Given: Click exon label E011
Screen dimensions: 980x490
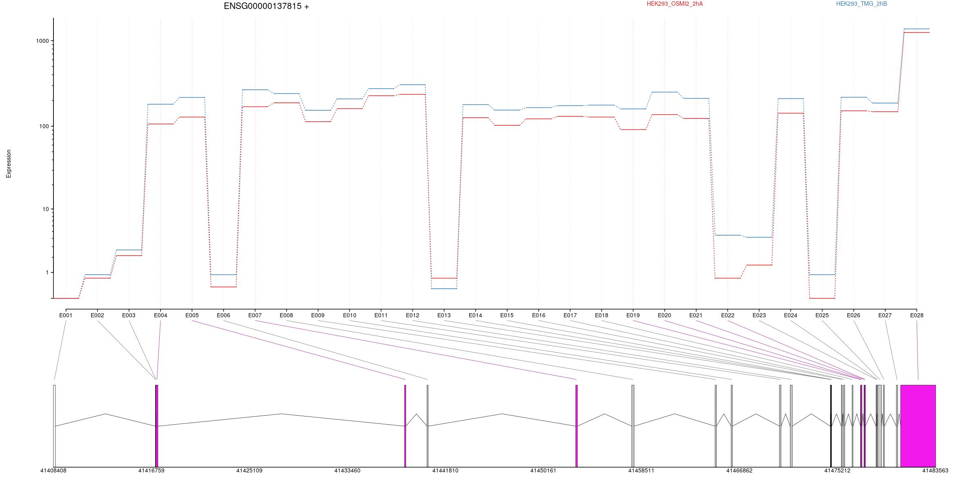Looking at the screenshot, I should coord(381,315).
